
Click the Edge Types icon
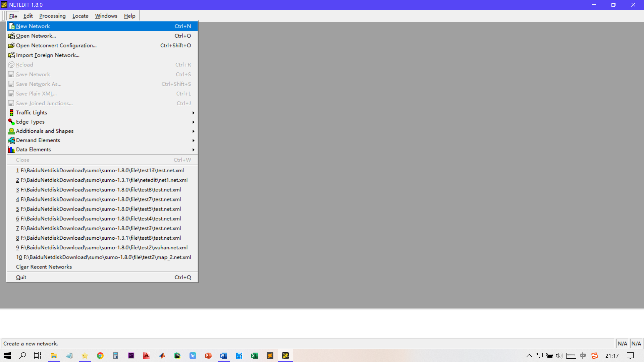(x=11, y=122)
